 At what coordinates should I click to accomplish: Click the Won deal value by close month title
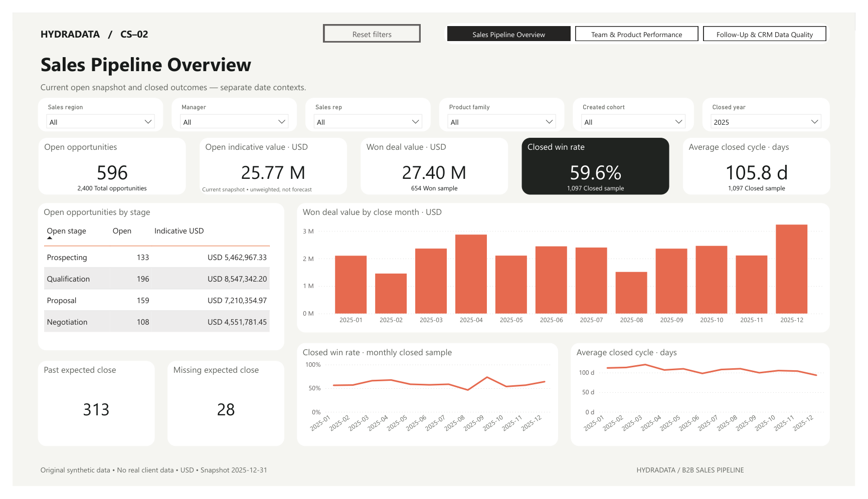(x=372, y=212)
